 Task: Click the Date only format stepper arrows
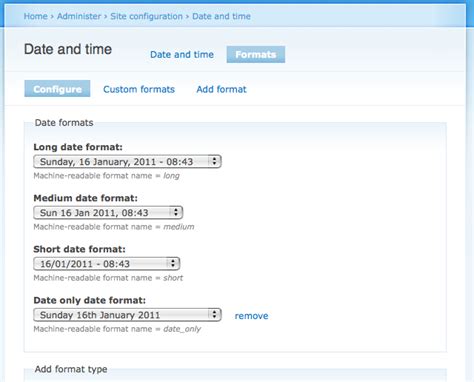coord(214,315)
